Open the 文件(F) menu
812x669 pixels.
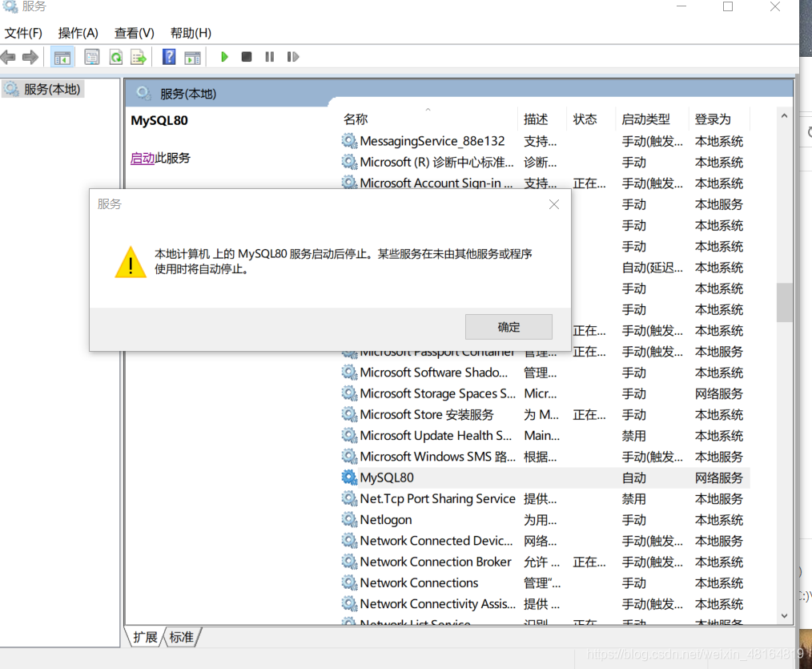coord(23,33)
